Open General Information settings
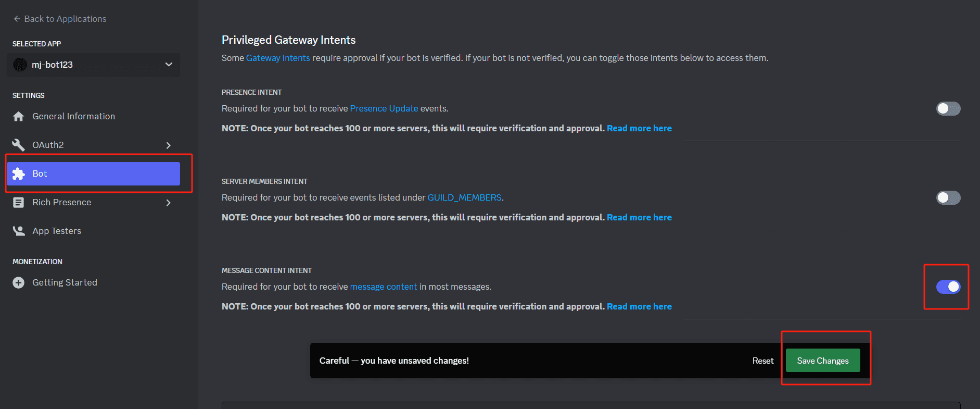 [x=93, y=116]
